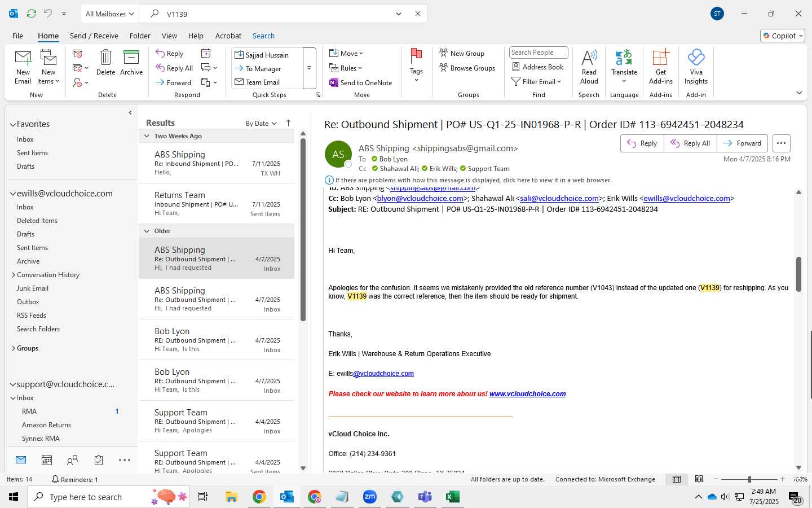Open the Folder tab
812x508 pixels.
pos(140,36)
